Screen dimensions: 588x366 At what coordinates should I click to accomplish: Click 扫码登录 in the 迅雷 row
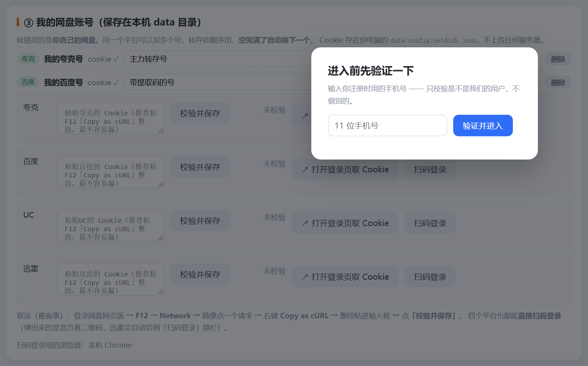click(x=430, y=277)
